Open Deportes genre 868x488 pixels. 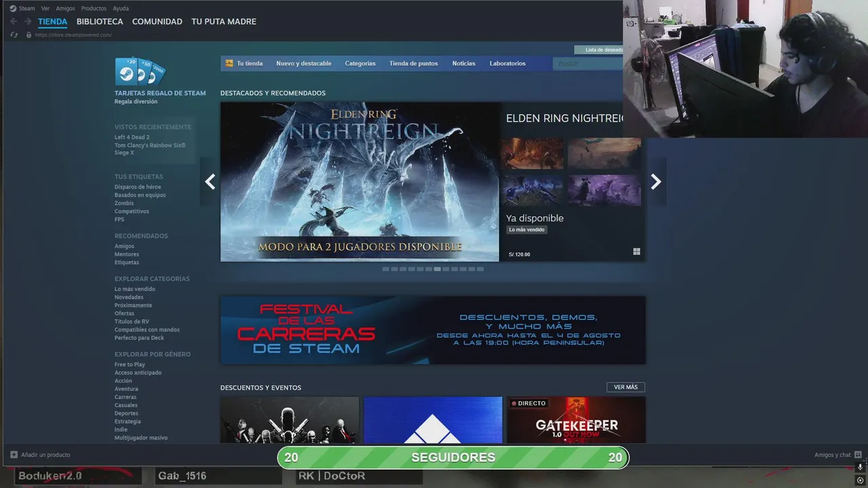[x=126, y=413]
